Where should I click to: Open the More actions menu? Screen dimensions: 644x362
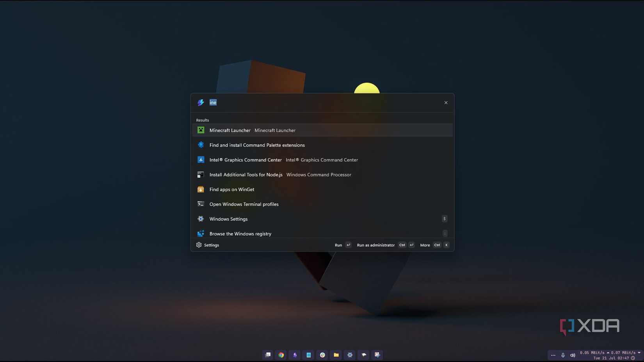coord(435,245)
